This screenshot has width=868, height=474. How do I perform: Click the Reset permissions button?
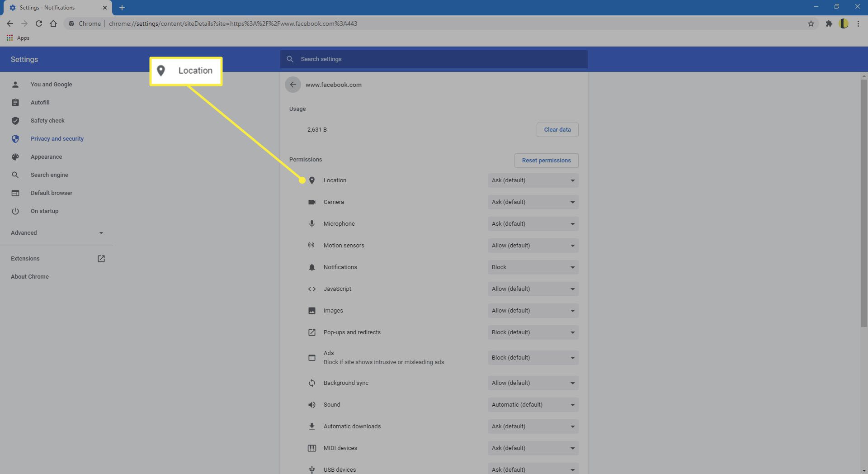pyautogui.click(x=546, y=161)
